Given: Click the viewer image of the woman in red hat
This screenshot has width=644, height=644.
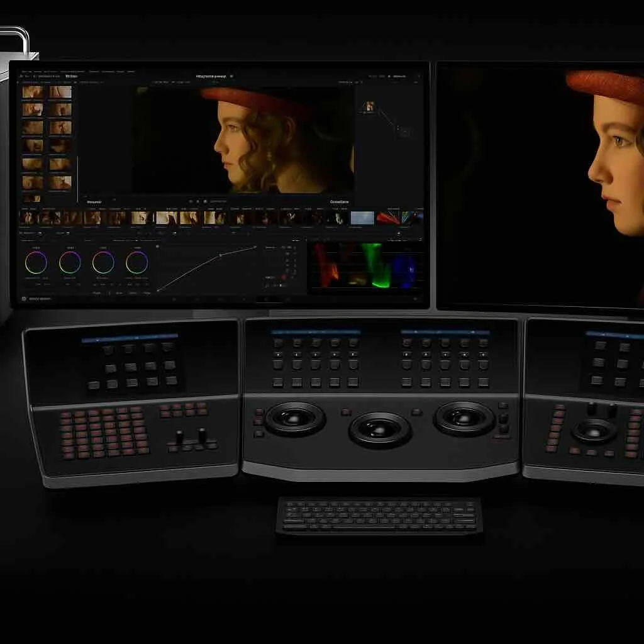Looking at the screenshot, I should (x=245, y=140).
